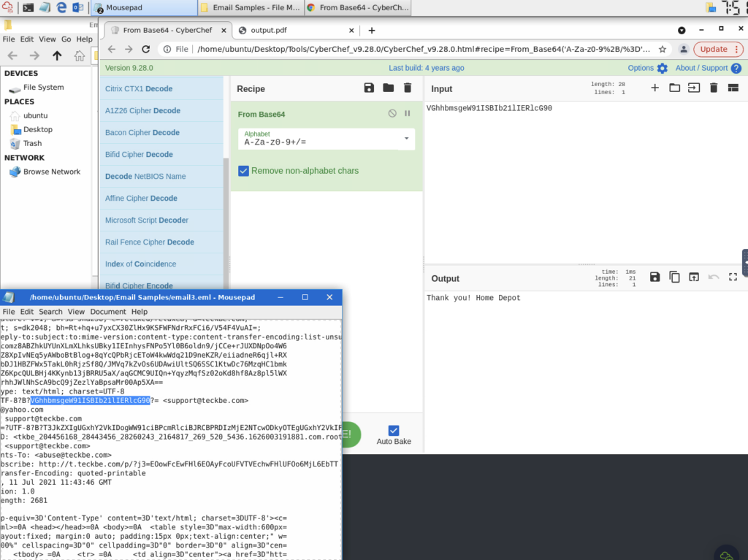Disable the From Base64 operation
The width and height of the screenshot is (748, 560).
click(x=392, y=113)
